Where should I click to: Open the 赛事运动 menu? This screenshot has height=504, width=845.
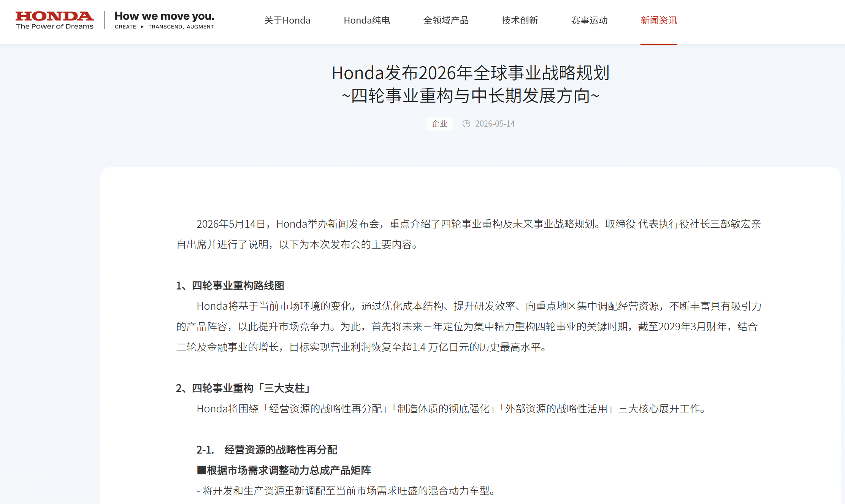coord(589,20)
